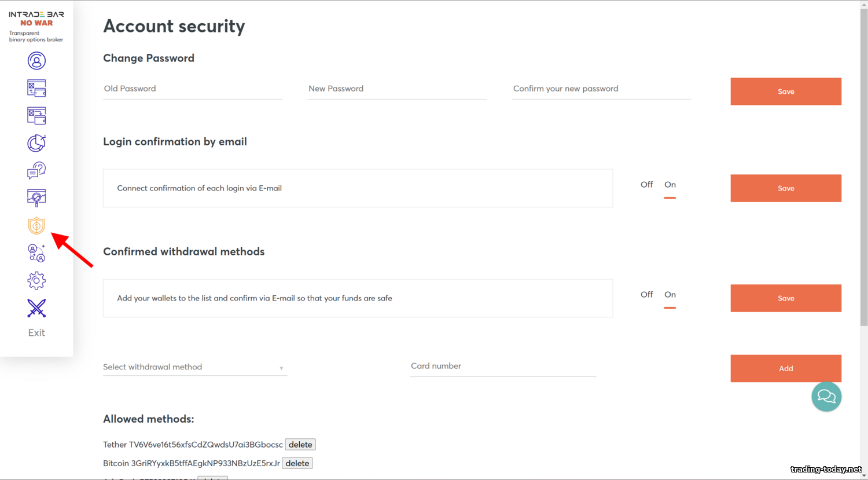Turn On login confirmation by email
Screen dimensions: 868x480
(670, 185)
